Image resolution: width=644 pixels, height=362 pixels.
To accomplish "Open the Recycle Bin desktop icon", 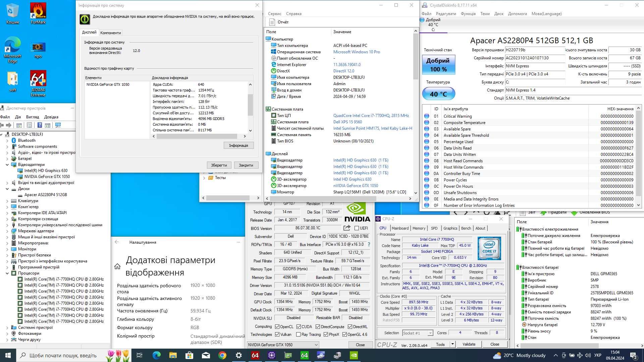I will pyautogui.click(x=12, y=13).
